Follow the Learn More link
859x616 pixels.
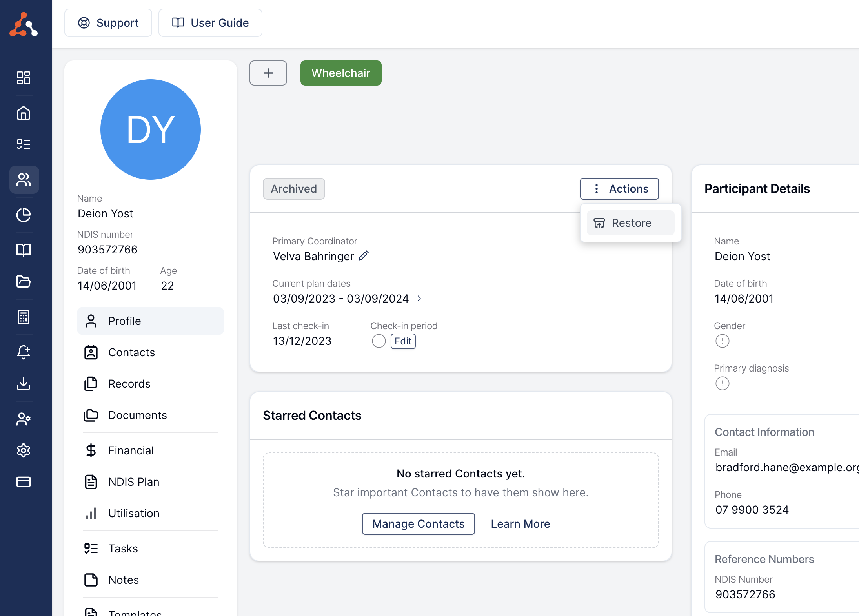click(x=520, y=524)
